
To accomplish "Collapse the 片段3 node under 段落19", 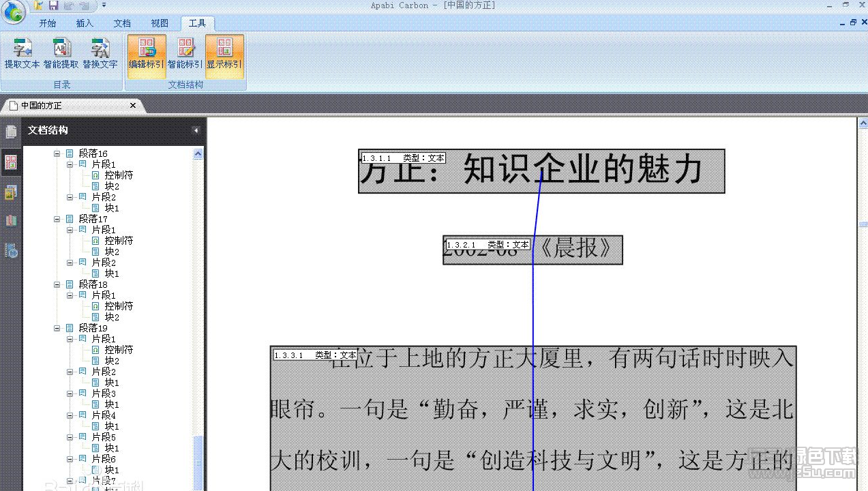I will click(70, 393).
